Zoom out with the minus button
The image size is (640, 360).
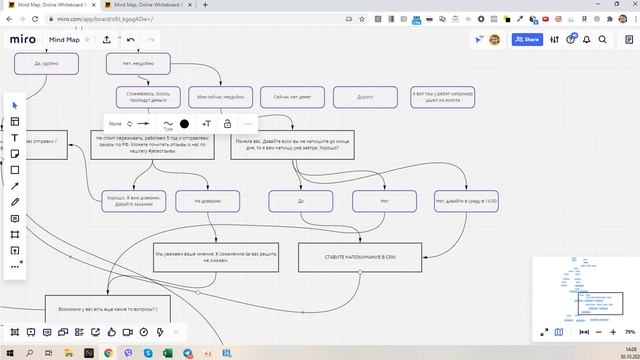[x=599, y=332]
